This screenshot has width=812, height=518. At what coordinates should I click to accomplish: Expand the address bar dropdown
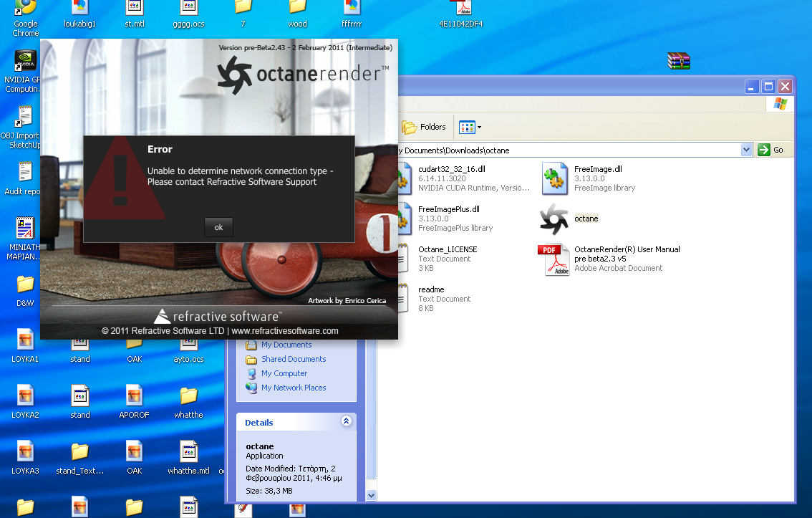point(745,150)
